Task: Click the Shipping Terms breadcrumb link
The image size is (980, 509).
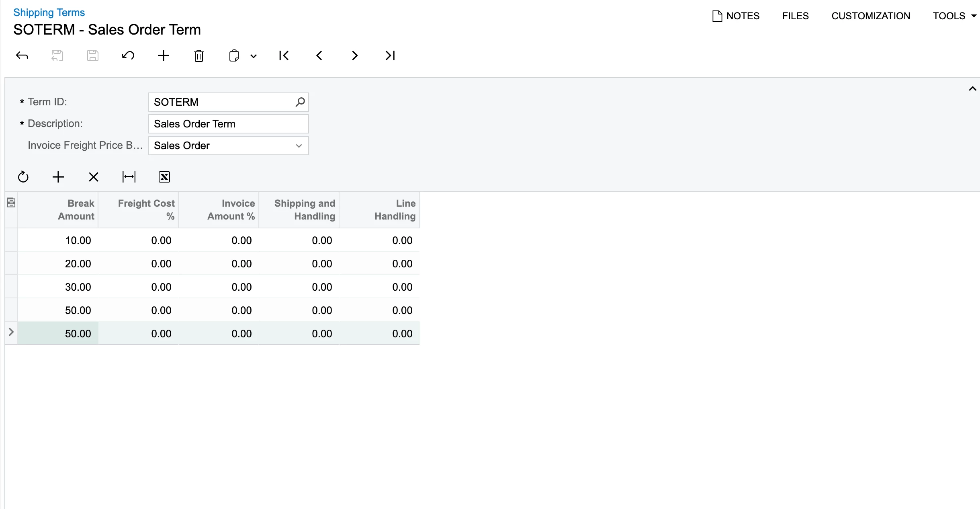Action: [49, 12]
